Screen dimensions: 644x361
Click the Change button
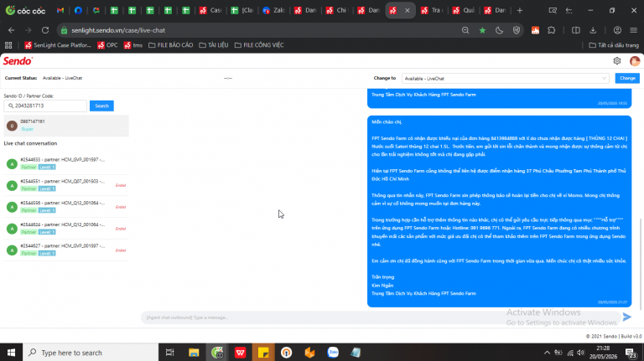pyautogui.click(x=627, y=78)
